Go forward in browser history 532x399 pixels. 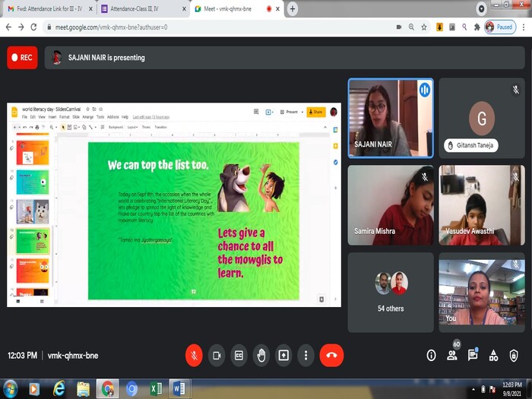click(x=21, y=27)
